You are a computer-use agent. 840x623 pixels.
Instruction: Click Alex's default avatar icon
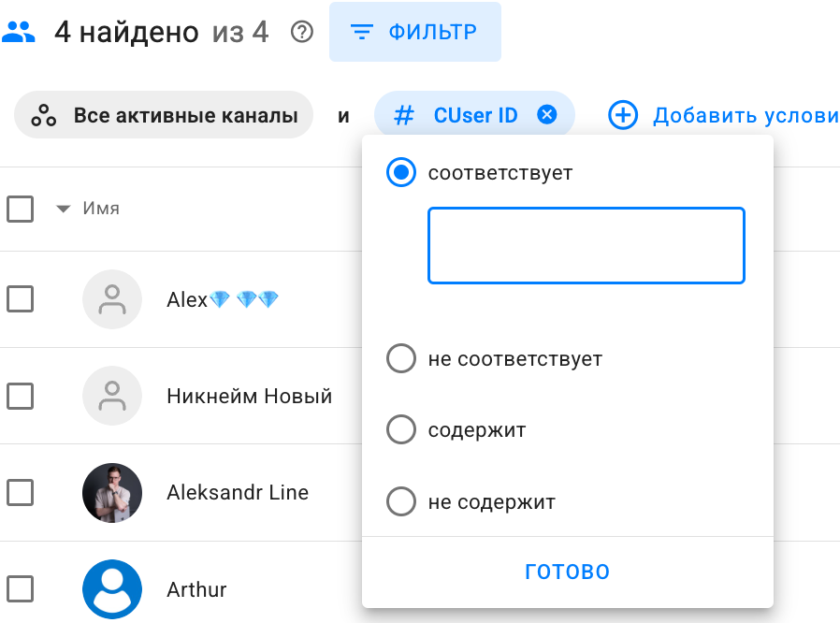(112, 299)
